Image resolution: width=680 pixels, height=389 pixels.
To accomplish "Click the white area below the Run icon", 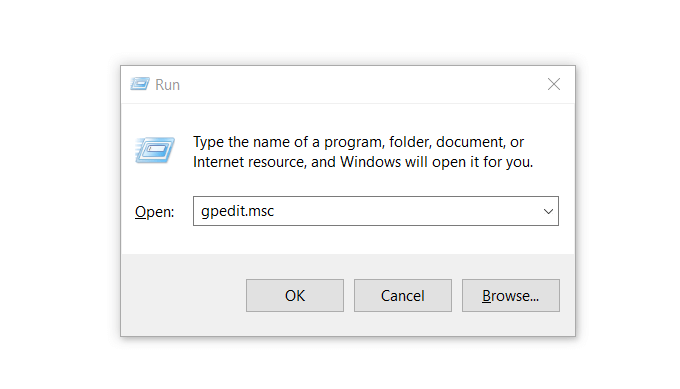I will point(155,182).
